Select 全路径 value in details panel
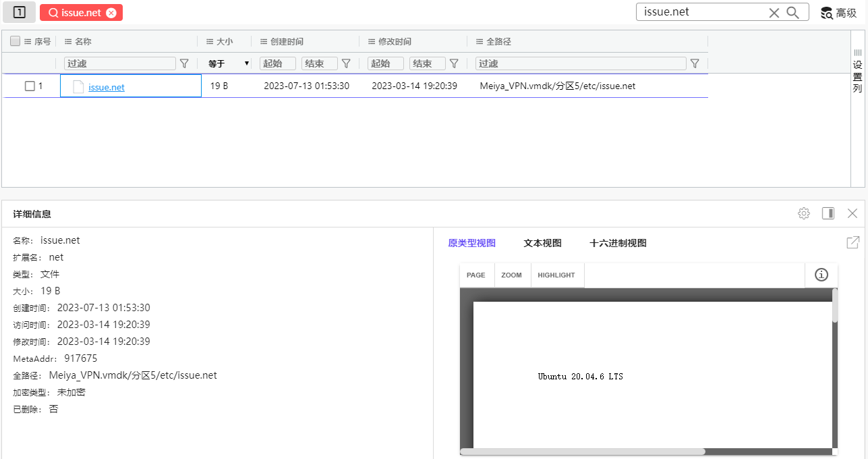Image resolution: width=868 pixels, height=459 pixels. 133,375
